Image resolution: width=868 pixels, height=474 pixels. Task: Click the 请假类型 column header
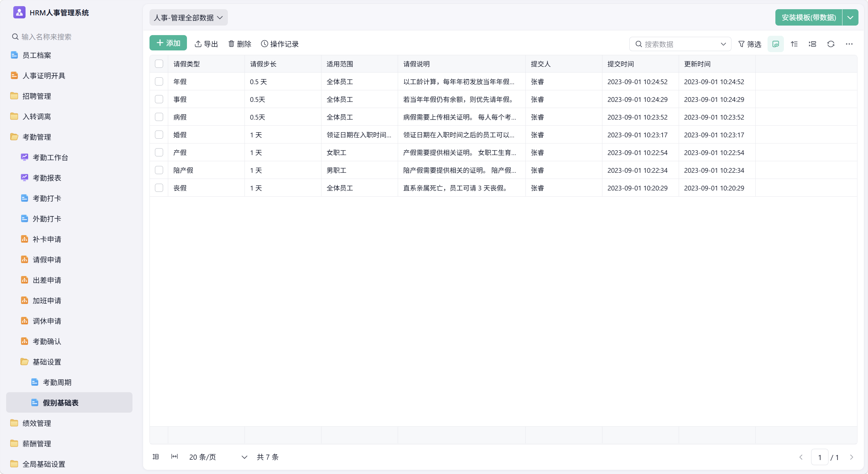[x=206, y=64]
